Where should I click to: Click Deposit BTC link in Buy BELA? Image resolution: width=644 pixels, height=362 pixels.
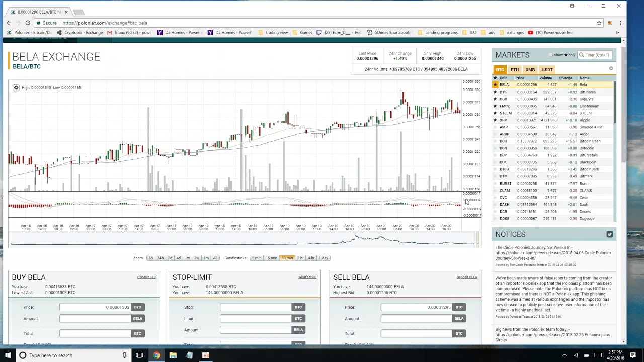[146, 277]
